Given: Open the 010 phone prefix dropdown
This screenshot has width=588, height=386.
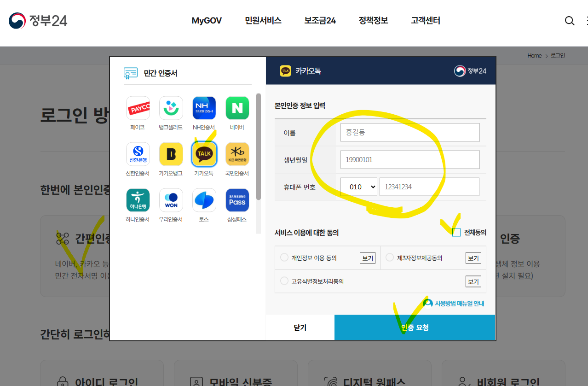Looking at the screenshot, I should 359,187.
